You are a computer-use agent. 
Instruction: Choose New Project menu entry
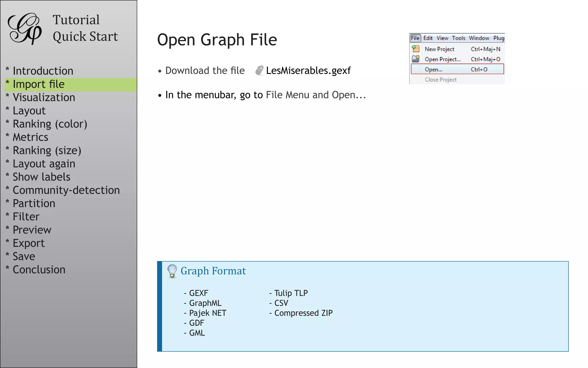439,49
